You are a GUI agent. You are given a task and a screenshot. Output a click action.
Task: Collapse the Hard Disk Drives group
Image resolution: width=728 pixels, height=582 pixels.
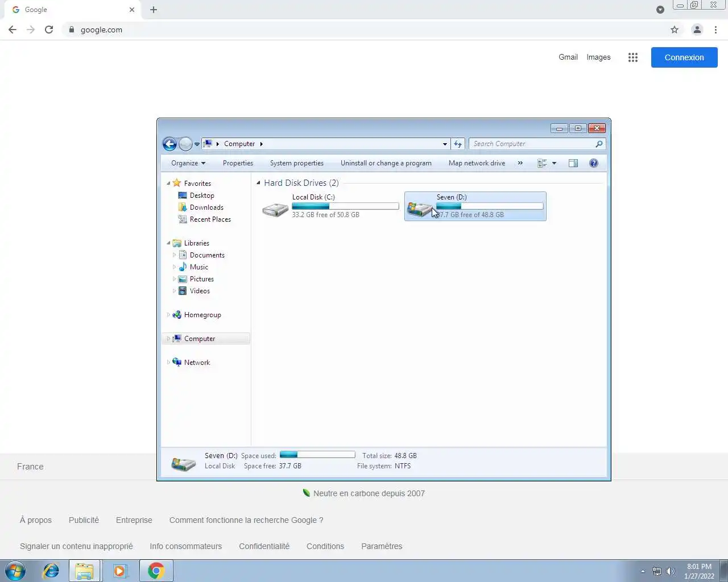tap(258, 183)
